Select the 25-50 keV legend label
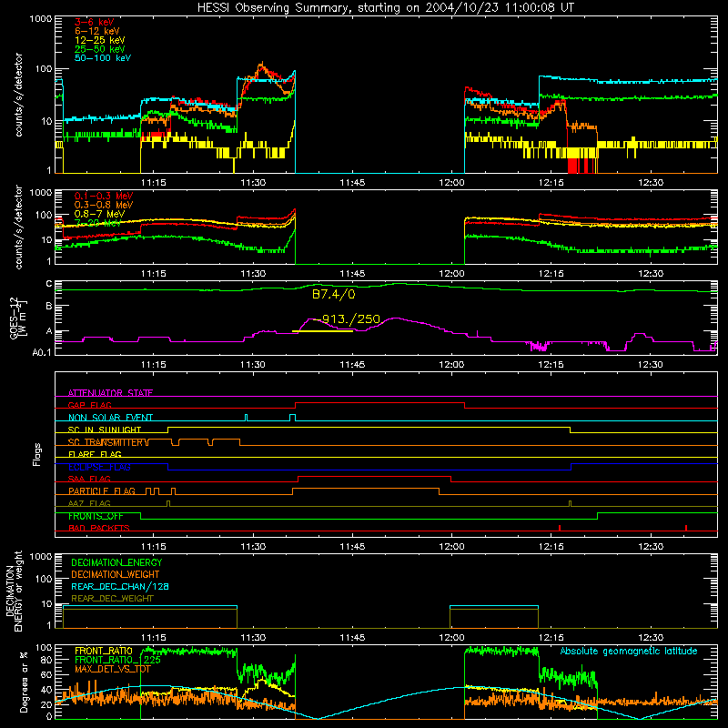This screenshot has height=728, width=728. tap(100, 49)
